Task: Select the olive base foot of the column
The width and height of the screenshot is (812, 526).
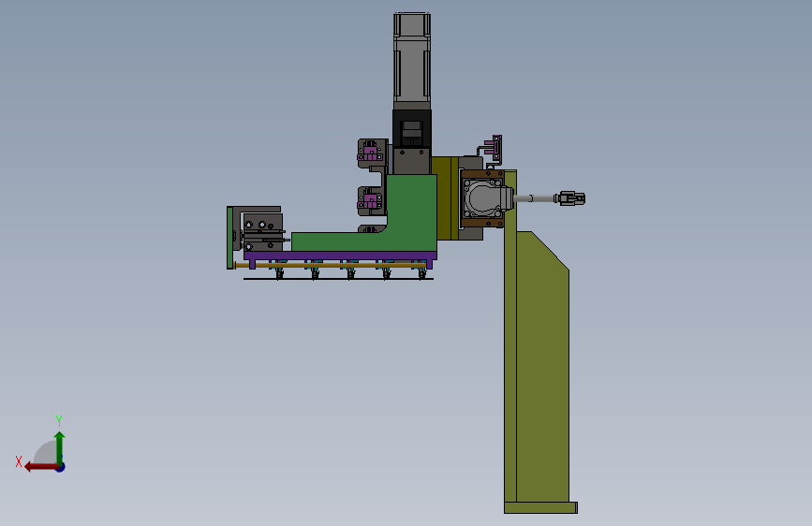Action: 540,508
